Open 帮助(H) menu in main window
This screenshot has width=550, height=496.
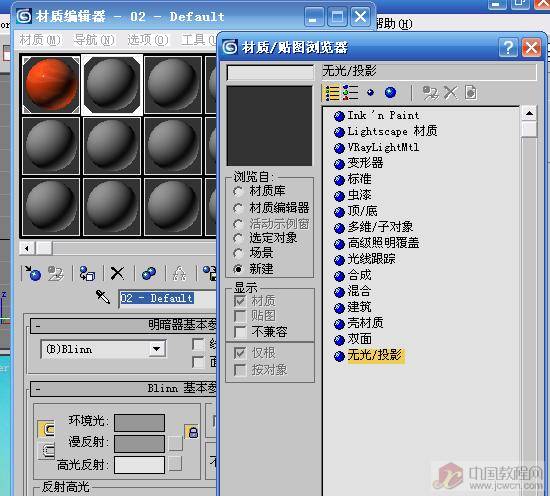394,24
